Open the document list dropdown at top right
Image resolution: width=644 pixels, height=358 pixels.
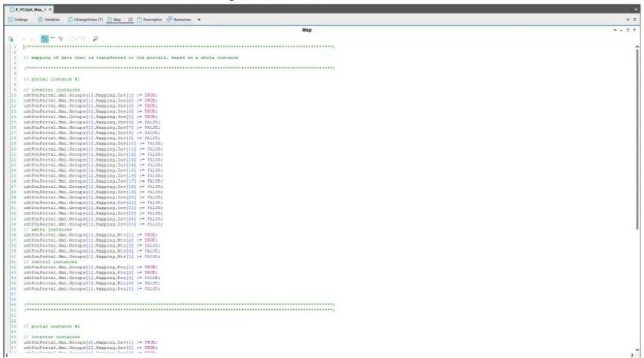point(636,10)
